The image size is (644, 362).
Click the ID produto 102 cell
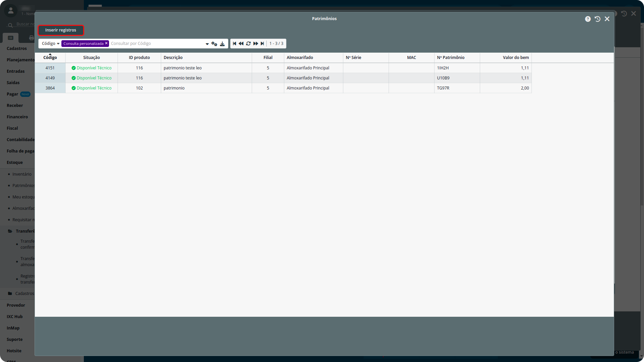point(139,88)
